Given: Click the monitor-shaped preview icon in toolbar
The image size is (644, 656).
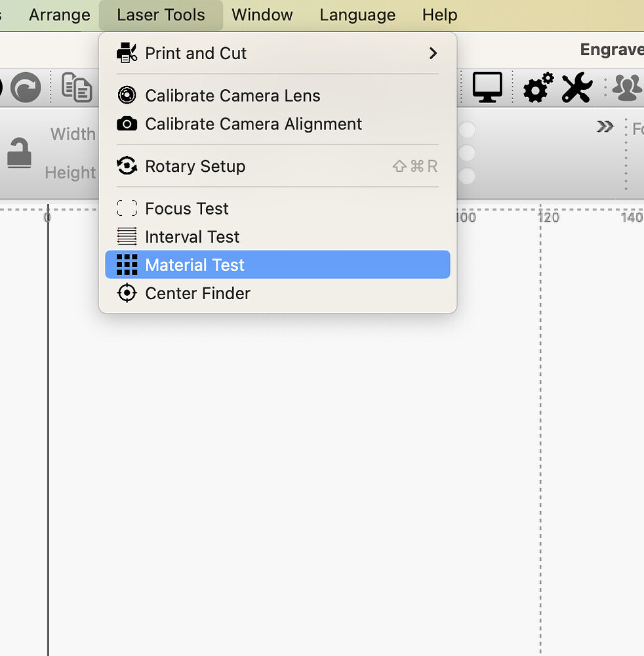Looking at the screenshot, I should pyautogui.click(x=487, y=87).
